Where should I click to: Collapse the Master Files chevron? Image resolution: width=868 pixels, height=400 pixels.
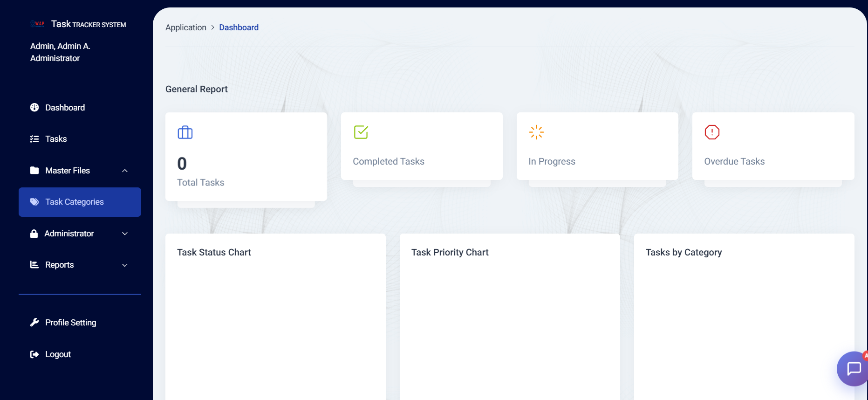[x=125, y=171]
